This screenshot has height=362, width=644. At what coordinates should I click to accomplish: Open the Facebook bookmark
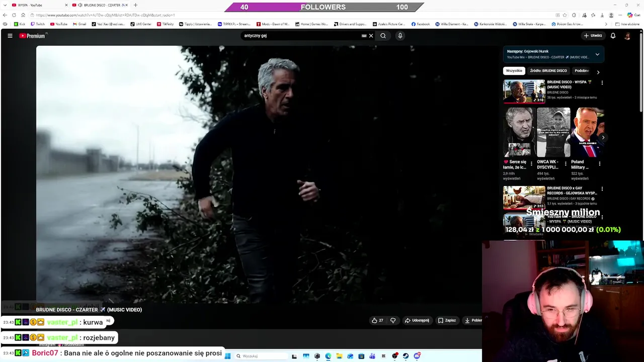(x=421, y=24)
